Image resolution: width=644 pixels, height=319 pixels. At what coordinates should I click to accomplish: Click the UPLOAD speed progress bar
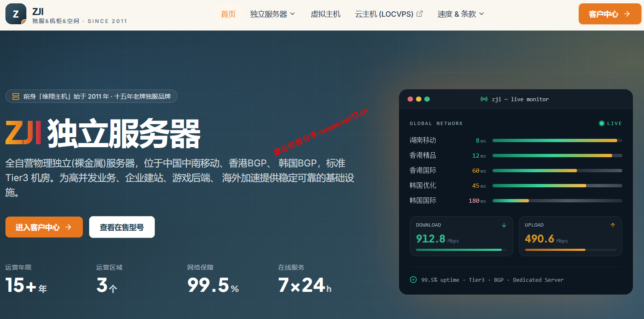570,250
